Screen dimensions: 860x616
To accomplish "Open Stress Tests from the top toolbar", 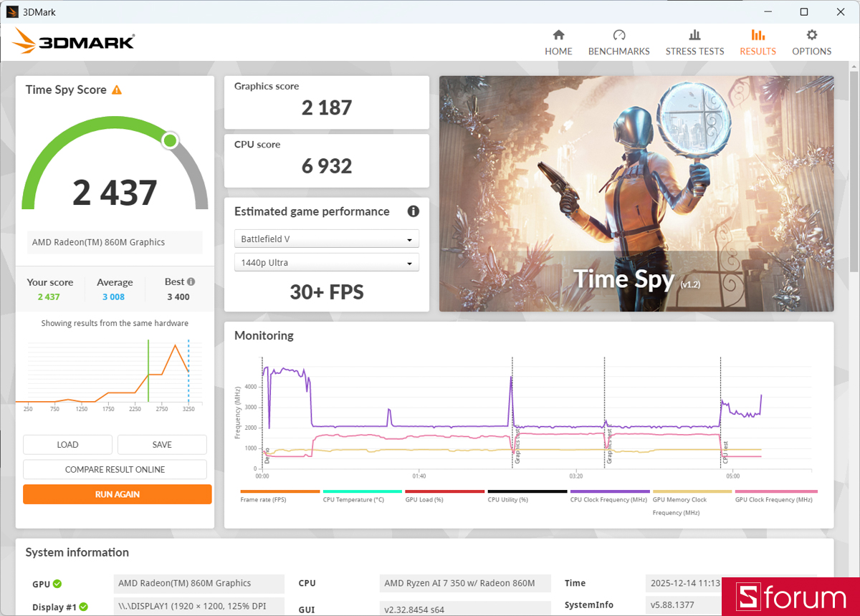I will tap(694, 41).
